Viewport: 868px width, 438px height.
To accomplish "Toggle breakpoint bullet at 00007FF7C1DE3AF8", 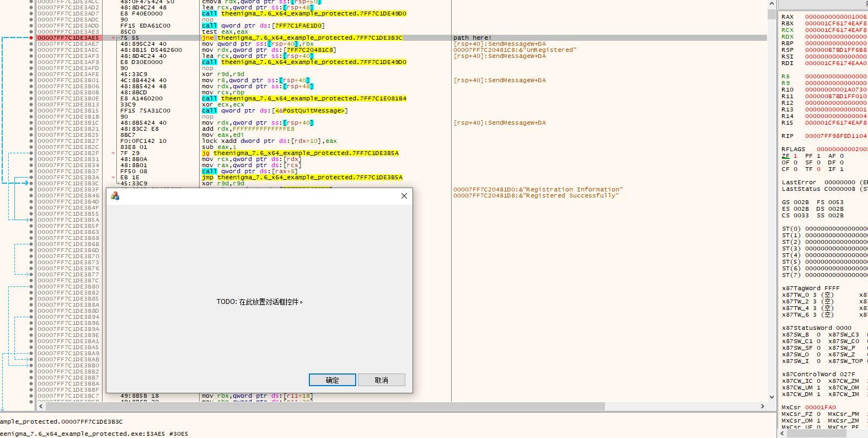I will coord(31,62).
